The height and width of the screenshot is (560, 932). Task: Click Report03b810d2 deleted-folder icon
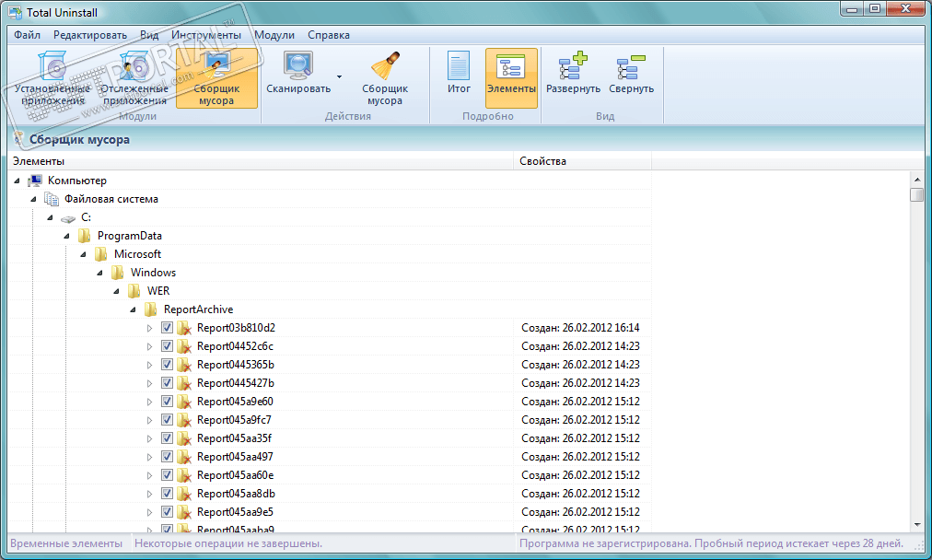click(x=185, y=328)
